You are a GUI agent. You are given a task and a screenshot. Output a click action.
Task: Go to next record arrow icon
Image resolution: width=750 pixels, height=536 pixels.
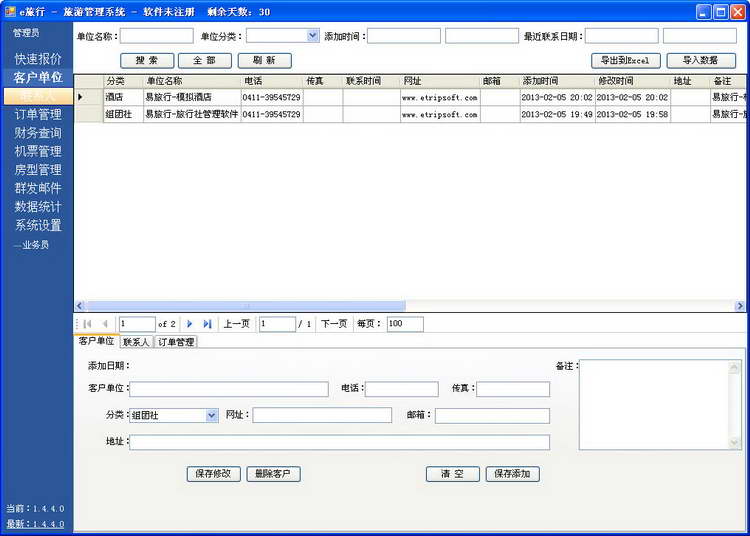point(189,324)
